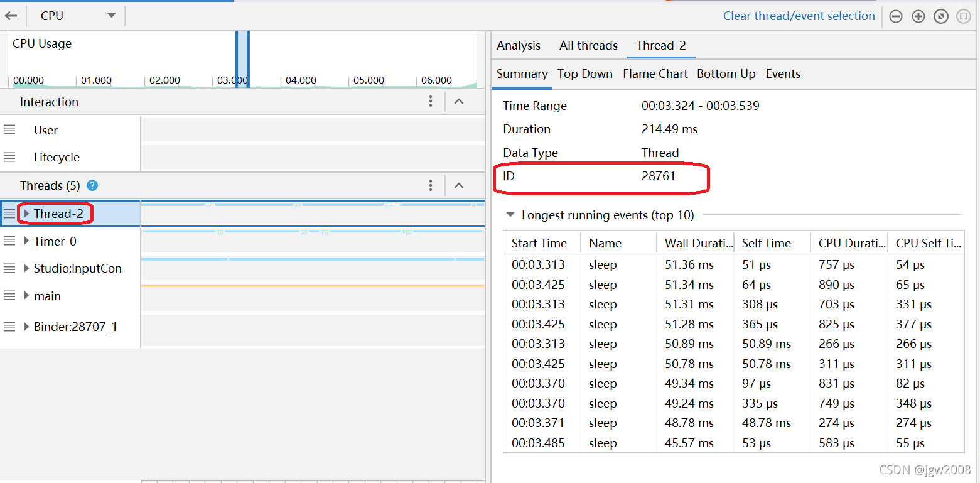Screen dimensions: 980x483
Task: Grab the User row drag handle
Action: pyautogui.click(x=9, y=130)
